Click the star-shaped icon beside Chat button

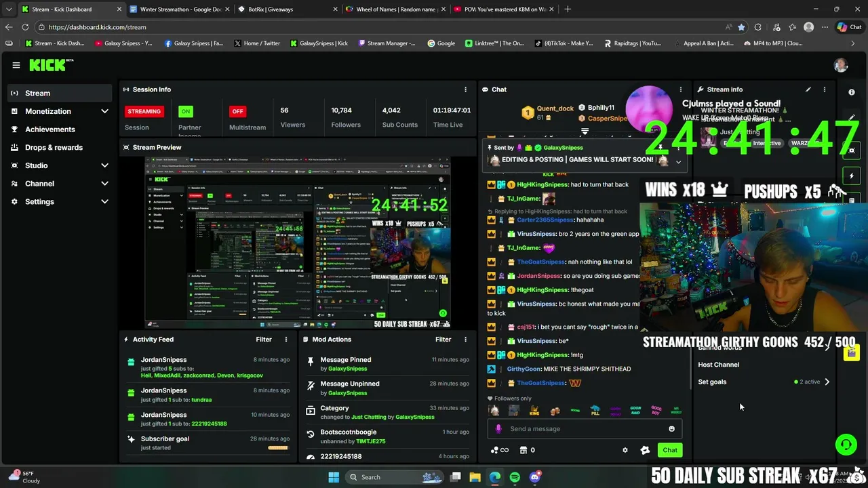tap(645, 450)
